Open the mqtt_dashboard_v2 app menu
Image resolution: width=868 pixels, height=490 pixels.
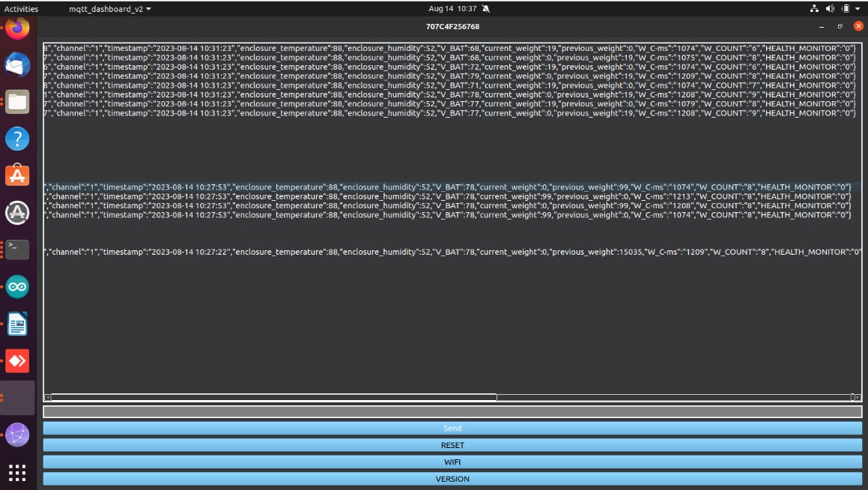(109, 9)
